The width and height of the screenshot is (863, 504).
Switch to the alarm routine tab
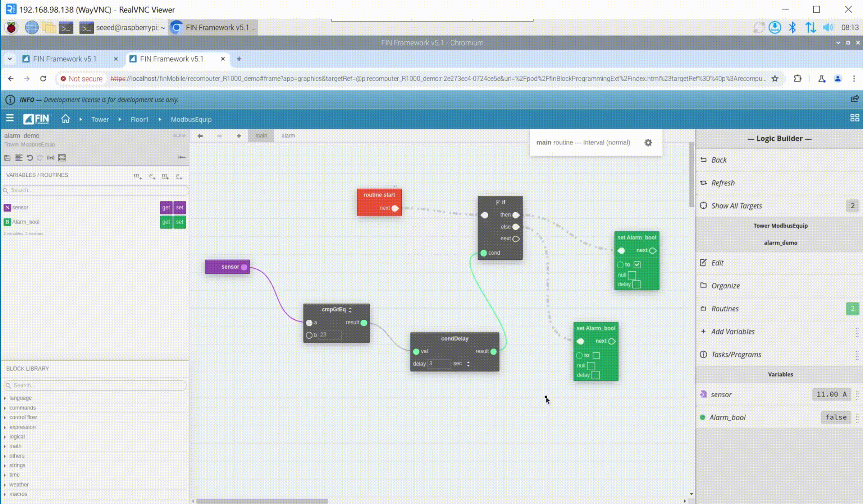click(x=288, y=136)
